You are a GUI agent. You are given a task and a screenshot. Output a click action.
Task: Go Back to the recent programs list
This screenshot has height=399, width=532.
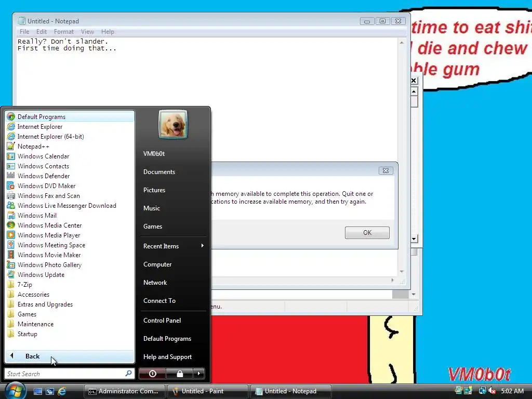tap(70, 356)
